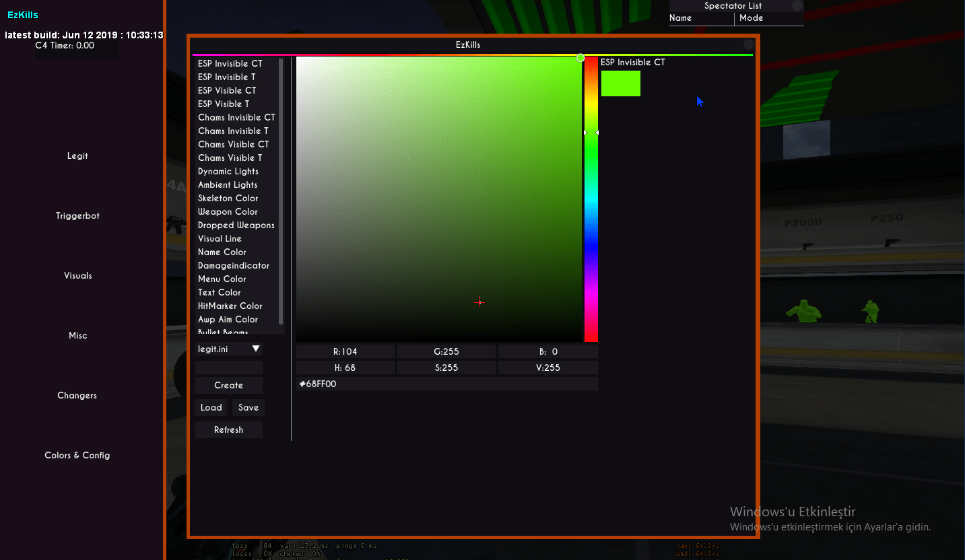Select the Colors & Config tab
Viewport: 965px width, 560px height.
[x=77, y=456]
